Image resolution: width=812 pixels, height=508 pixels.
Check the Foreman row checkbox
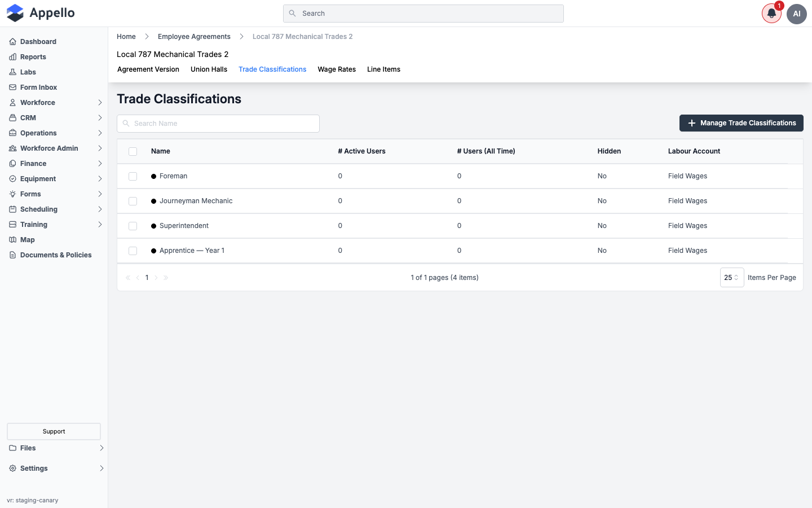(x=133, y=176)
